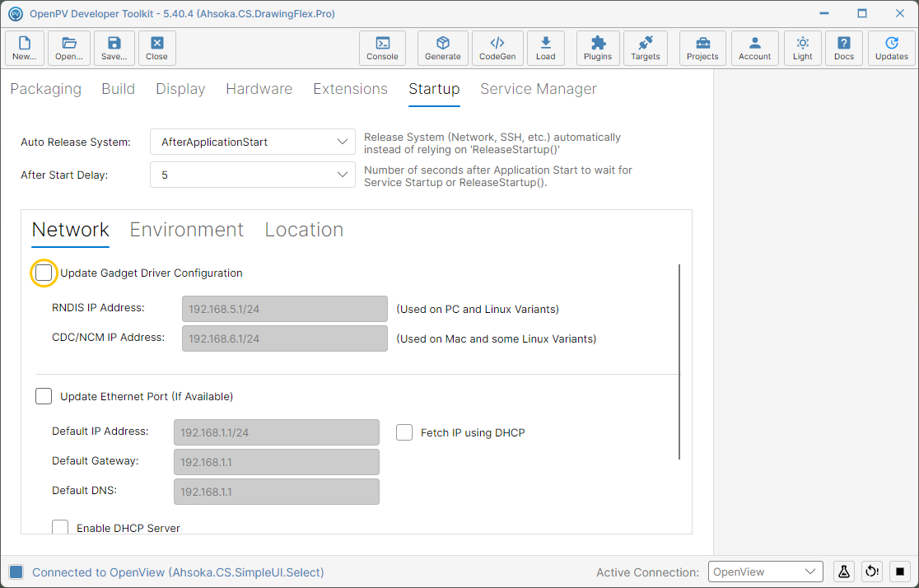Click the CDC/NCM IP Address field
Image resolution: width=919 pixels, height=588 pixels.
pyautogui.click(x=285, y=338)
